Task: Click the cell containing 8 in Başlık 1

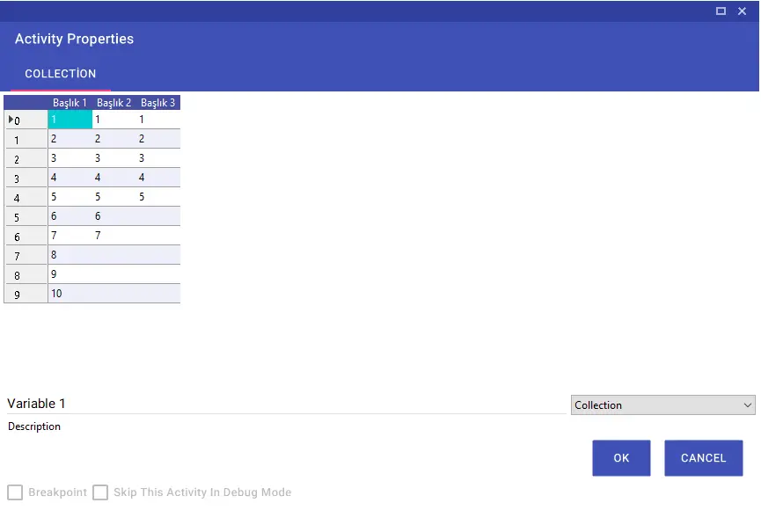Action: [70, 255]
